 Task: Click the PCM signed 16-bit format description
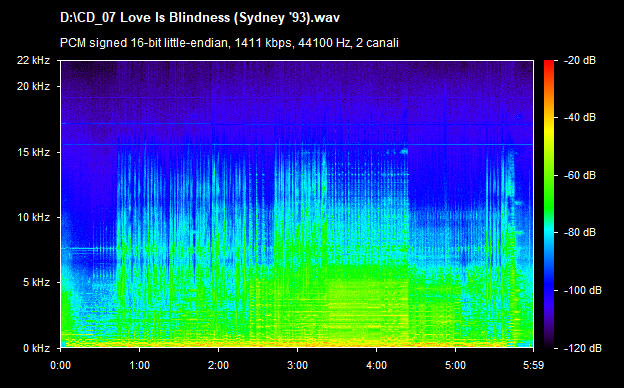[229, 43]
